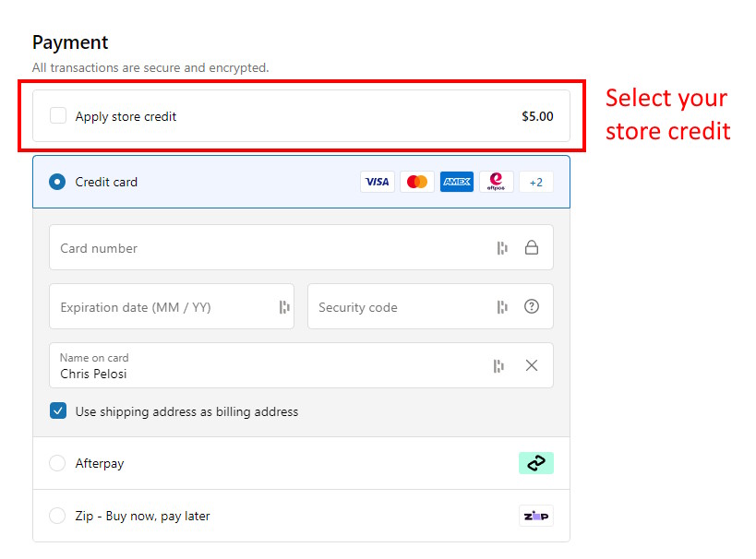This screenshot has width=756, height=559.
Task: Click the Afterpay logo icon
Action: tap(536, 463)
